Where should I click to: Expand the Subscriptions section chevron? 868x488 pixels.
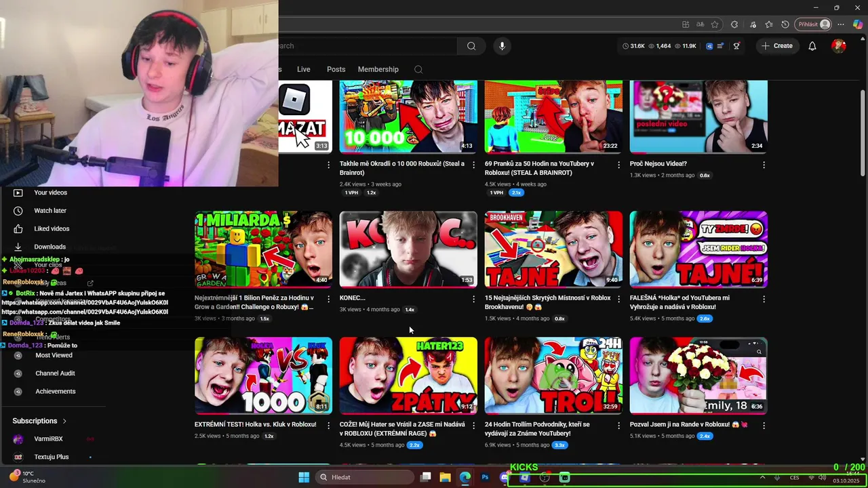tap(64, 421)
